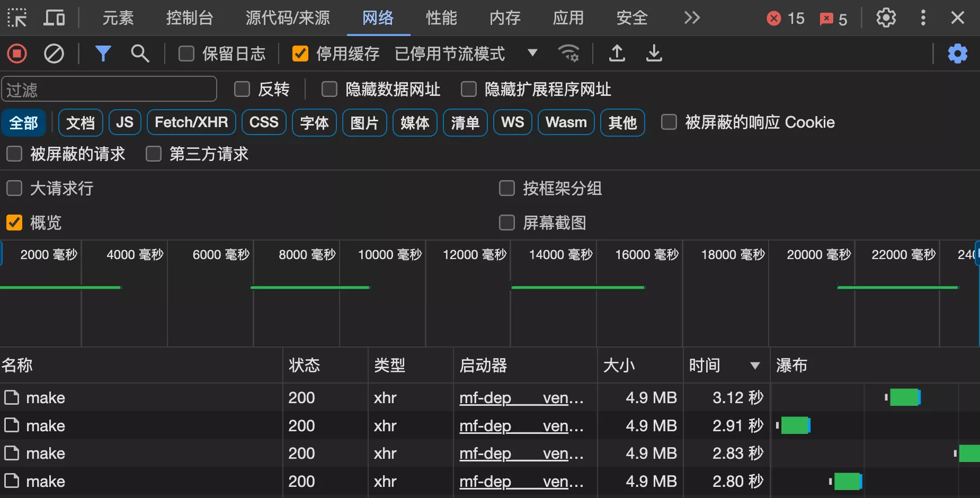Export HAR file download icon
Viewport: 980px width, 498px height.
click(654, 54)
